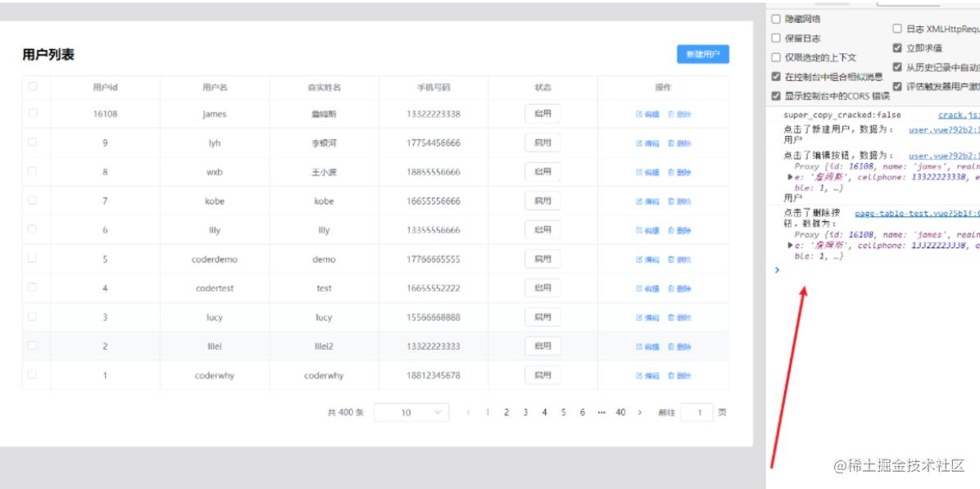Check the row checkbox for user id 16108
The image size is (980, 489).
click(33, 114)
